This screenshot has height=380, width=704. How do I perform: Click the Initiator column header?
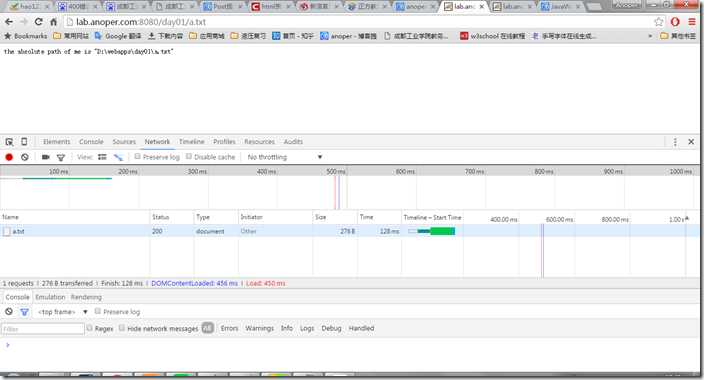click(x=275, y=217)
